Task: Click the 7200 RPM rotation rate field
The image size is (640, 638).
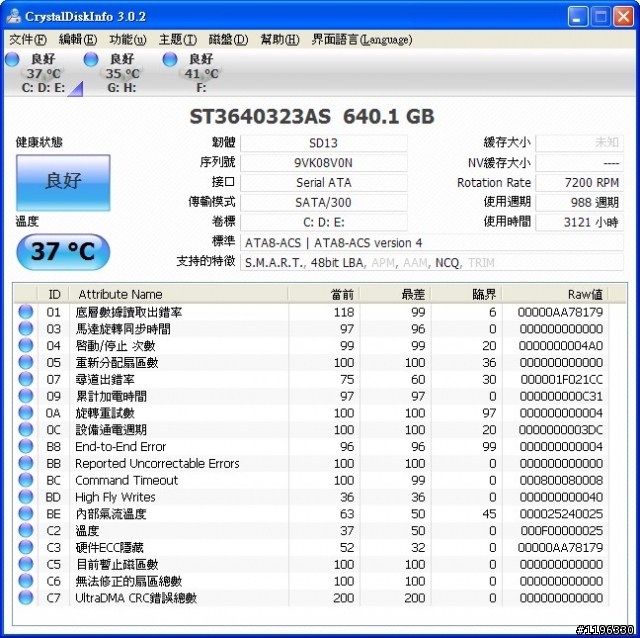Action: tap(580, 182)
